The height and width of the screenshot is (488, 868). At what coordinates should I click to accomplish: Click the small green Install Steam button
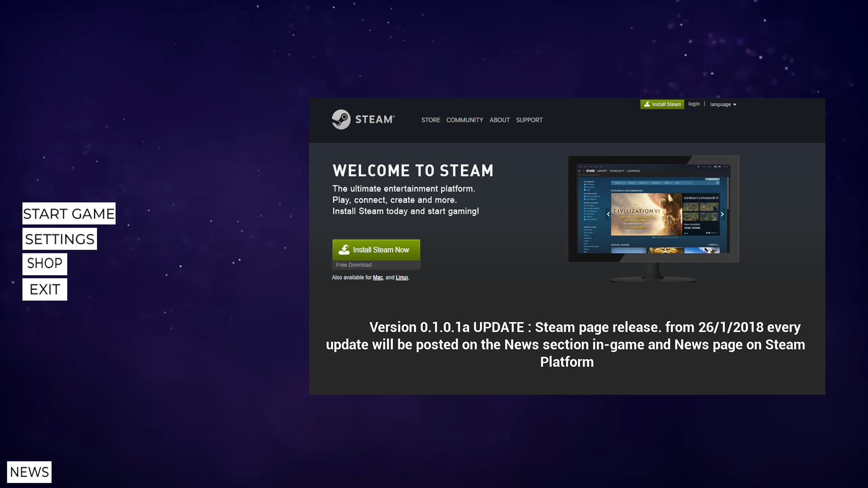tap(662, 104)
